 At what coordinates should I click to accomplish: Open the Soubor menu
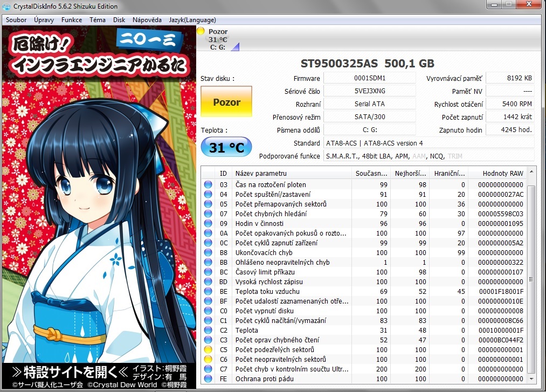click(16, 20)
